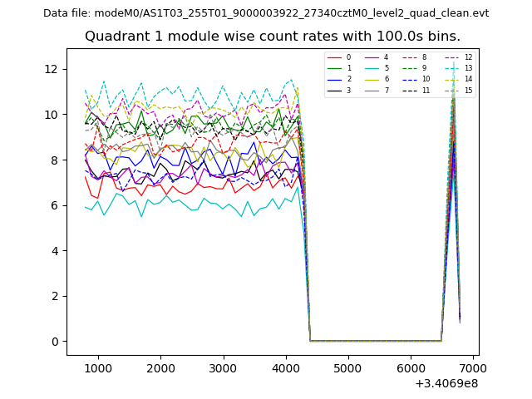This screenshot has width=532, height=399.
Task: Click the x-axis offset text +3.4069e8
Action: click(446, 383)
